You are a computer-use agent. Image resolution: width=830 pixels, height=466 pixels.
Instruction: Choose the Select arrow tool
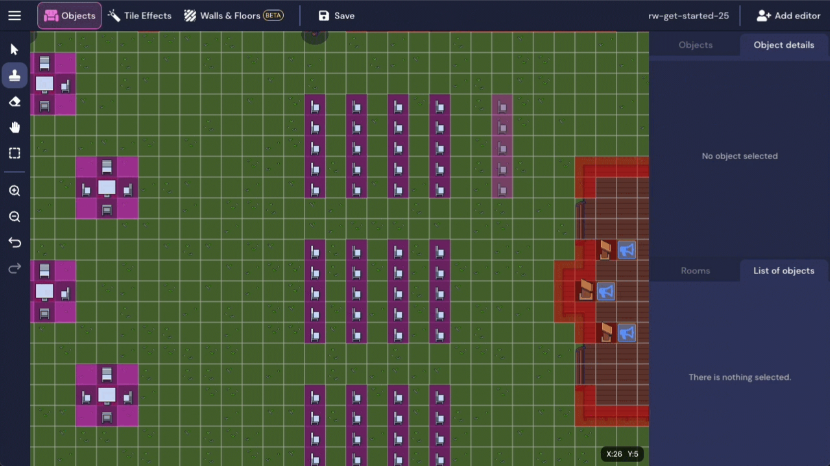coord(14,49)
